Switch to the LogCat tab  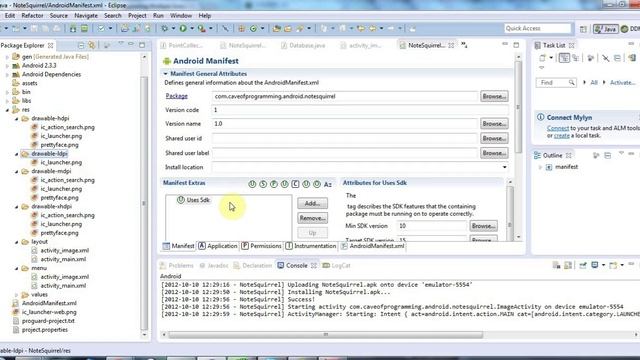pos(337,266)
